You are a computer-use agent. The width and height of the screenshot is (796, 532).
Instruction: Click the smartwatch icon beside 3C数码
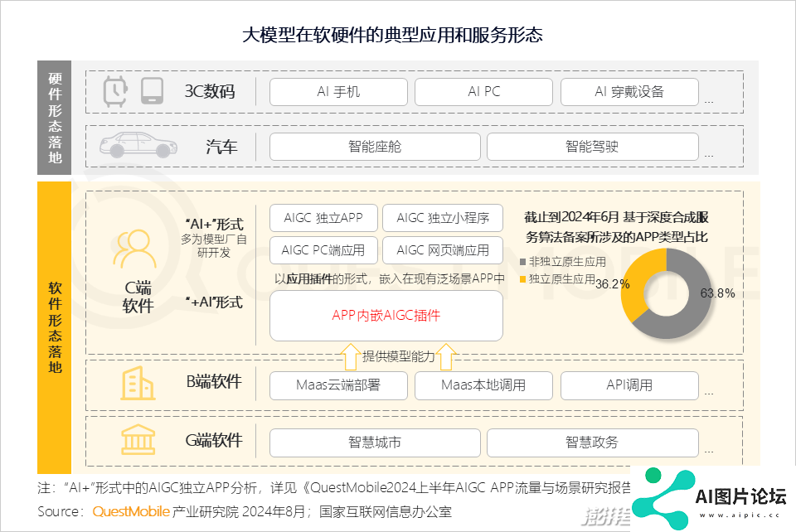point(115,91)
